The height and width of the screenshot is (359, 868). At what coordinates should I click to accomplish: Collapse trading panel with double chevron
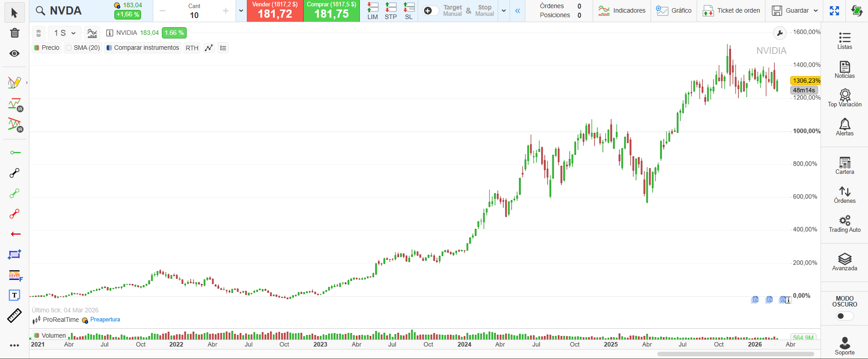[x=518, y=11]
